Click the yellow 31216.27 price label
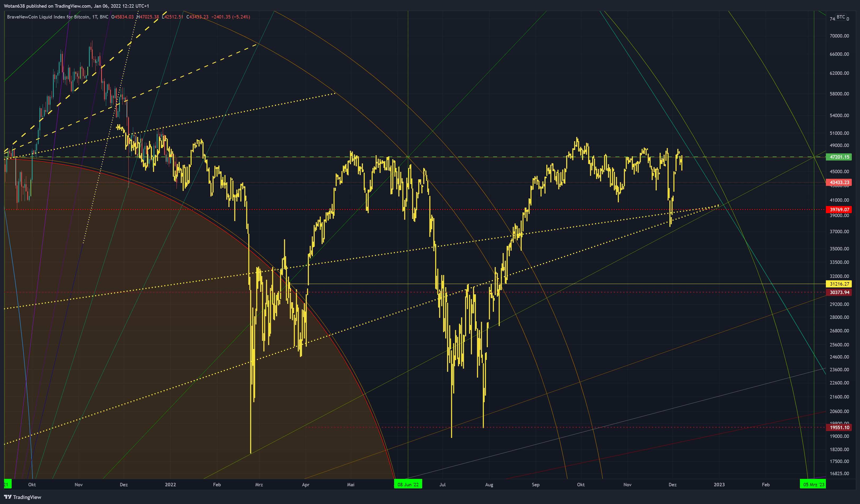Screen dimensions: 860x504 point(839,284)
